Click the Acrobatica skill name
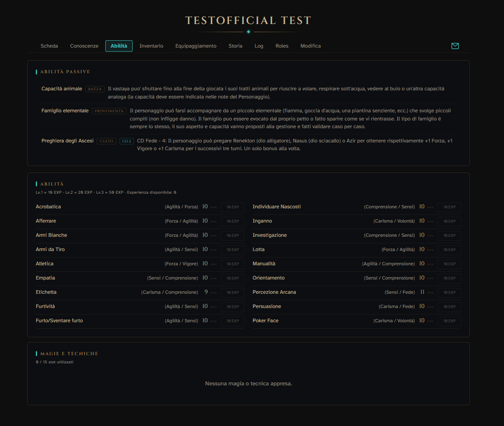The image size is (504, 426). click(x=48, y=207)
